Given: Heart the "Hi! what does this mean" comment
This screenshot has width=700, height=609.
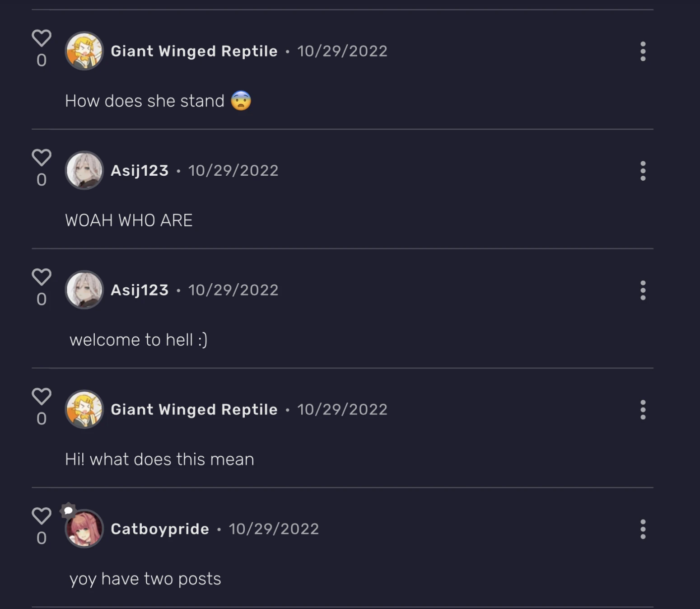Looking at the screenshot, I should 42,397.
